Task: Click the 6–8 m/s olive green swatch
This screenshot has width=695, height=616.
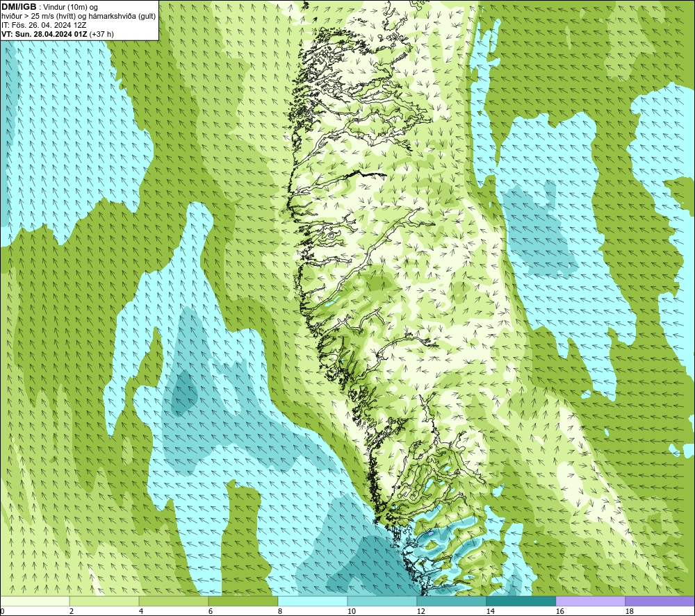Action: [x=243, y=601]
